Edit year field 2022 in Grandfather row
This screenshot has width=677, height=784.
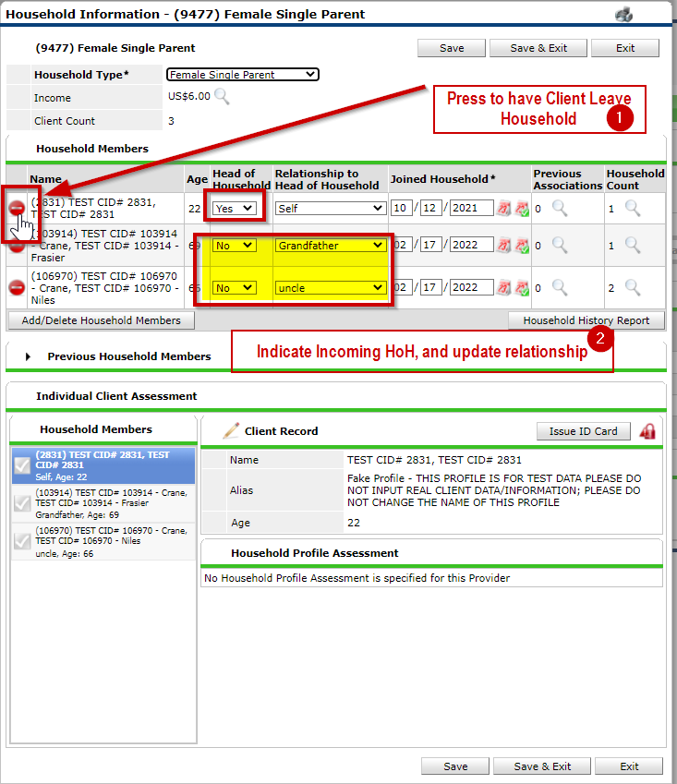click(x=471, y=245)
